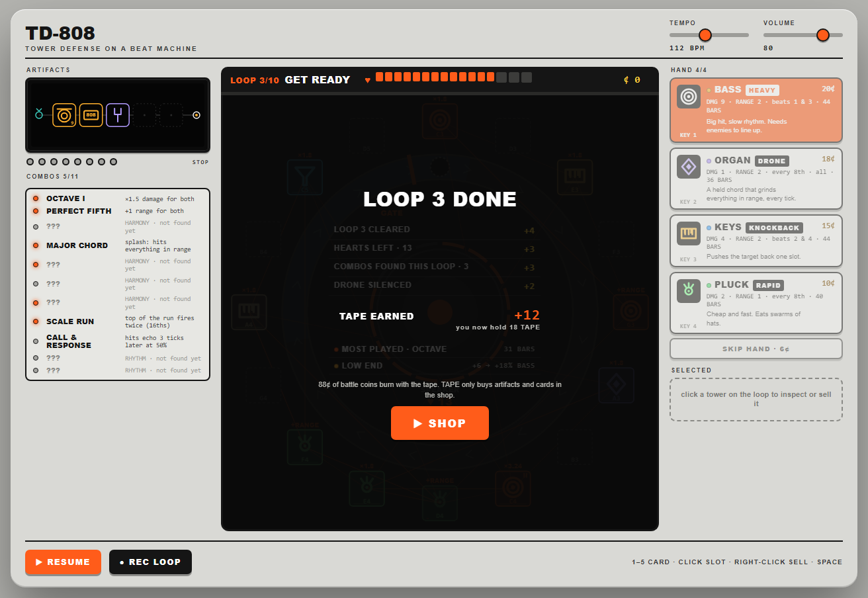The height and width of the screenshot is (598, 868).
Task: Click the MOST PLAYED · OCTAVE stat row
Action: pos(435,349)
